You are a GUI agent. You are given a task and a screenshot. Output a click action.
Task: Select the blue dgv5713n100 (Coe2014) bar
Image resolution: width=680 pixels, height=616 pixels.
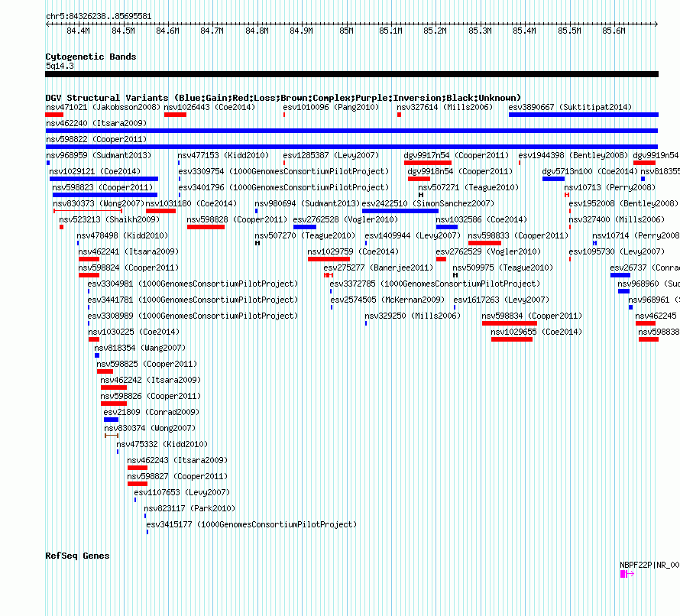pyautogui.click(x=553, y=179)
